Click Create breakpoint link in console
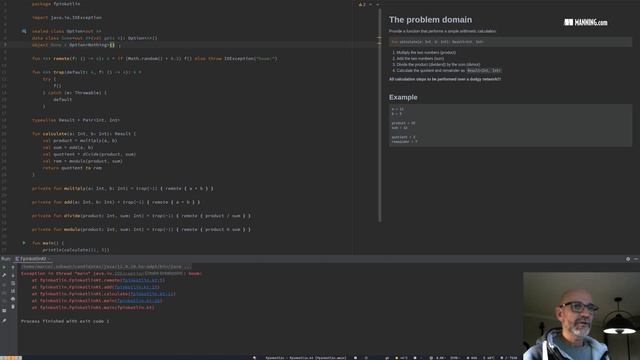The height and width of the screenshot is (360, 640). point(164,273)
